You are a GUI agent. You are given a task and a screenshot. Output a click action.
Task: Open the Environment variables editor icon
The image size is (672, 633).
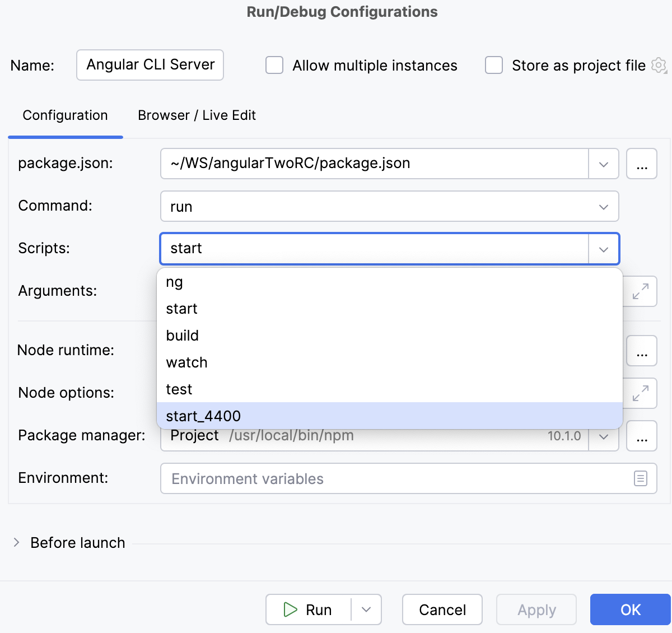(x=640, y=478)
